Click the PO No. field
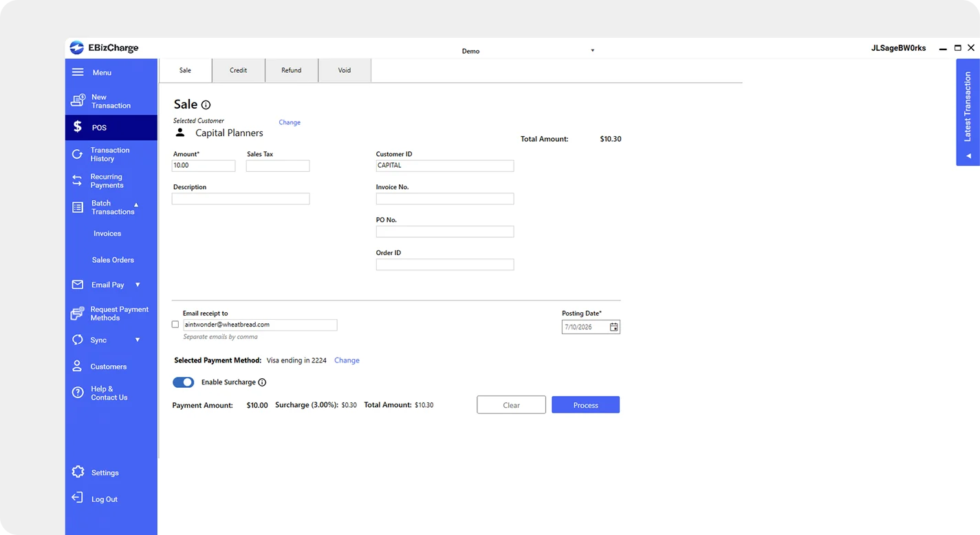 click(445, 232)
